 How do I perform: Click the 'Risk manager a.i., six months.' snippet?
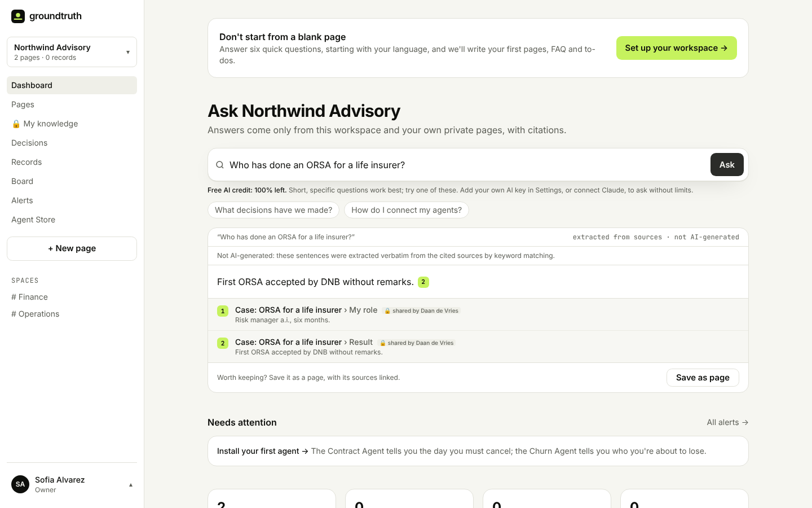point(283,320)
